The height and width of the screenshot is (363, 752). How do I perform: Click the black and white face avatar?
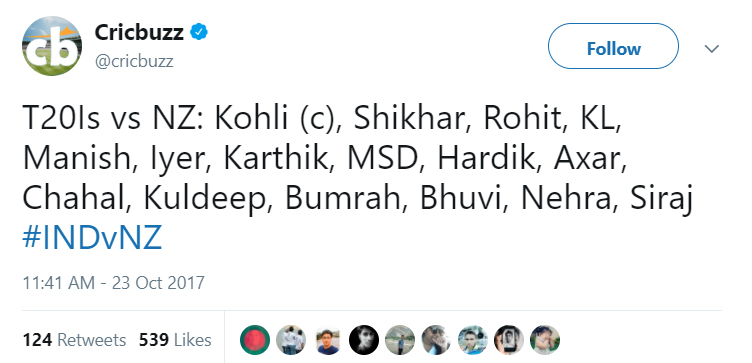point(364,340)
